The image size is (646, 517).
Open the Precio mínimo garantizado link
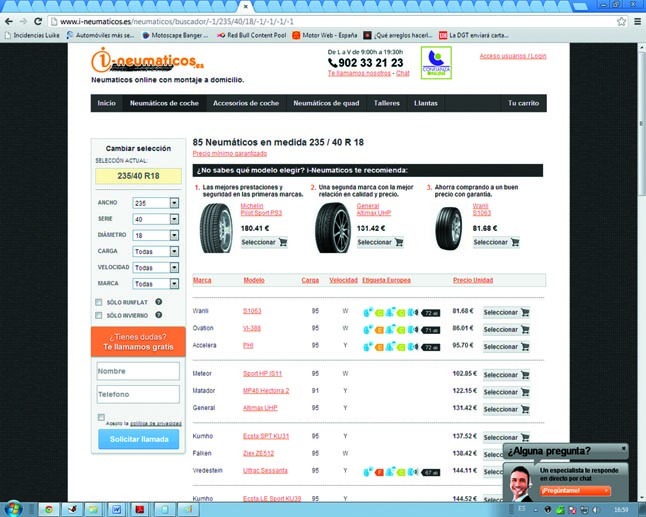tap(230, 154)
